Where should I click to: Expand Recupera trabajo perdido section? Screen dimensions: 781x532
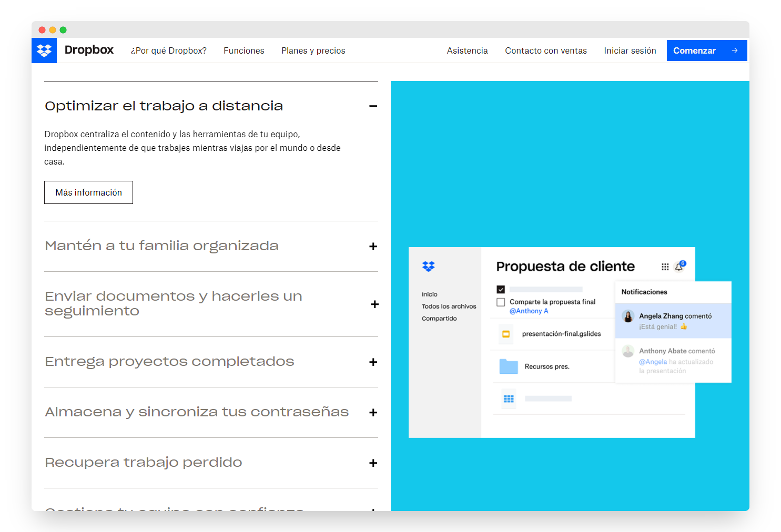[x=373, y=463]
